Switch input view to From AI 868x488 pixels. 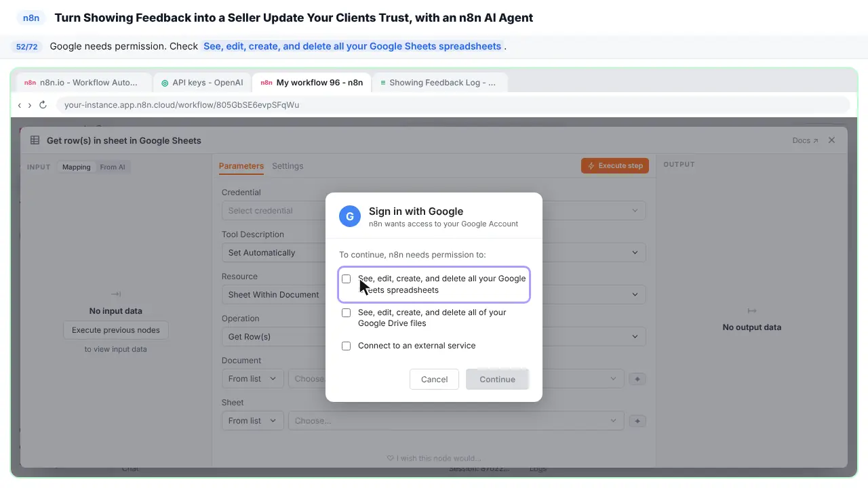tap(113, 167)
